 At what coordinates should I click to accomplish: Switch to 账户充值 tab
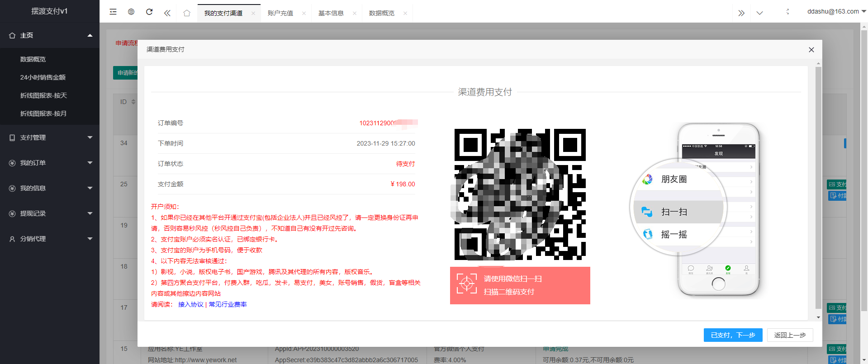tap(280, 13)
